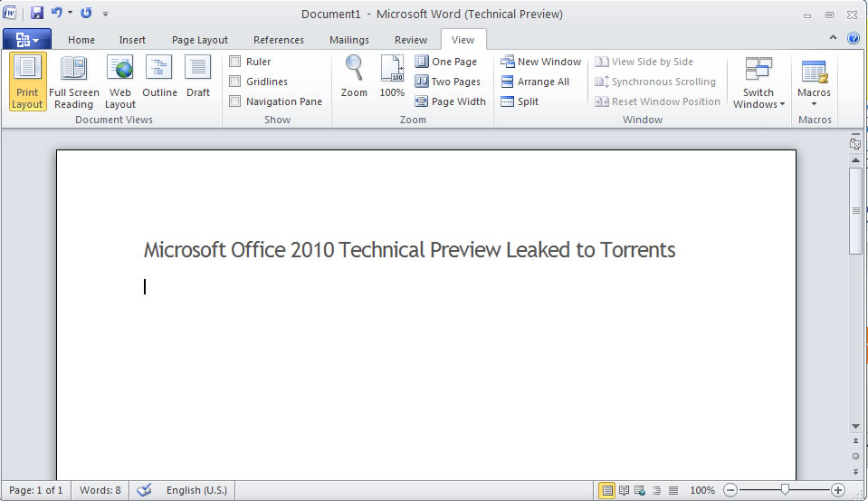Click the Save icon in quick access
Screen dimensions: 868x501
coord(36,13)
